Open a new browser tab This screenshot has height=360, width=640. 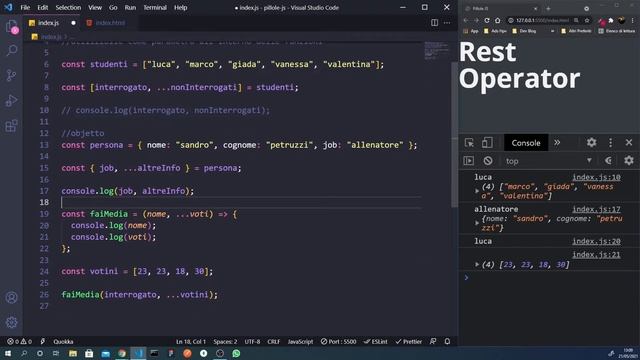(x=548, y=8)
